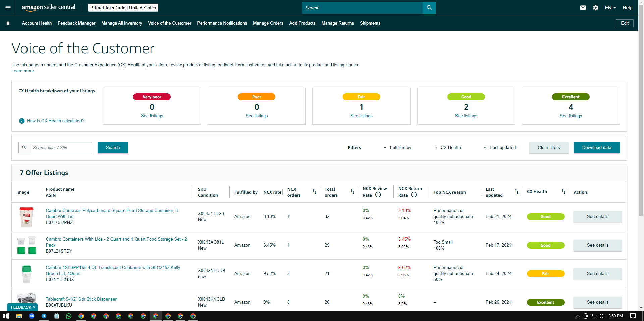Image resolution: width=644 pixels, height=321 pixels.
Task: Click Cambro Camwear red container thumbnail
Action: (26, 217)
